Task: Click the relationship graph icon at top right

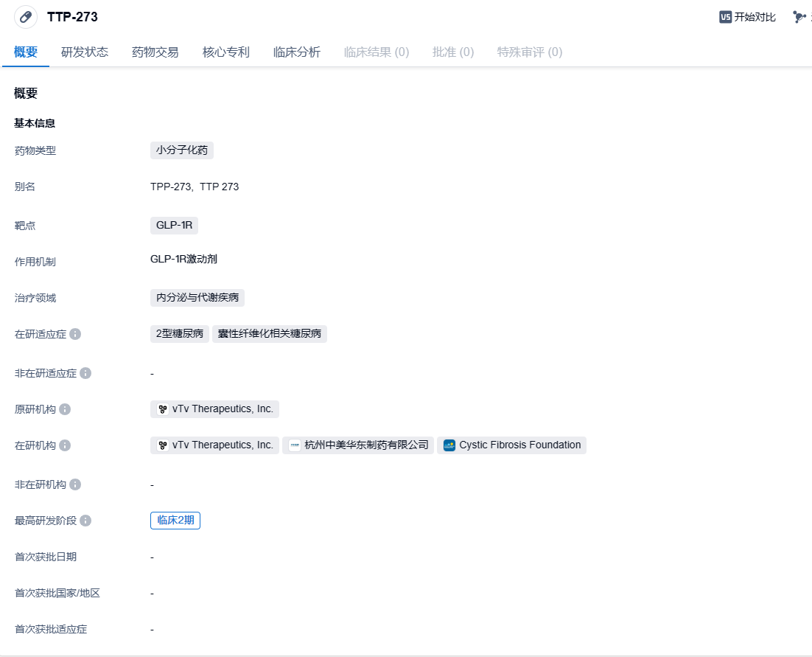Action: 799,17
